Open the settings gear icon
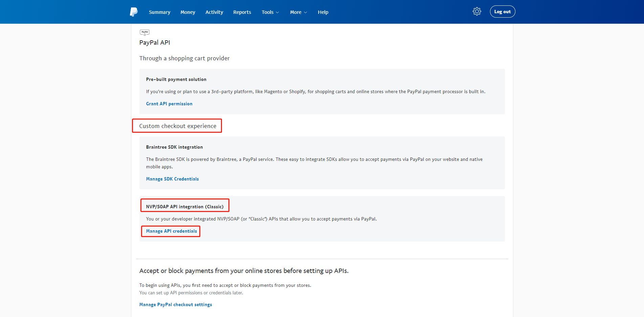 click(477, 12)
